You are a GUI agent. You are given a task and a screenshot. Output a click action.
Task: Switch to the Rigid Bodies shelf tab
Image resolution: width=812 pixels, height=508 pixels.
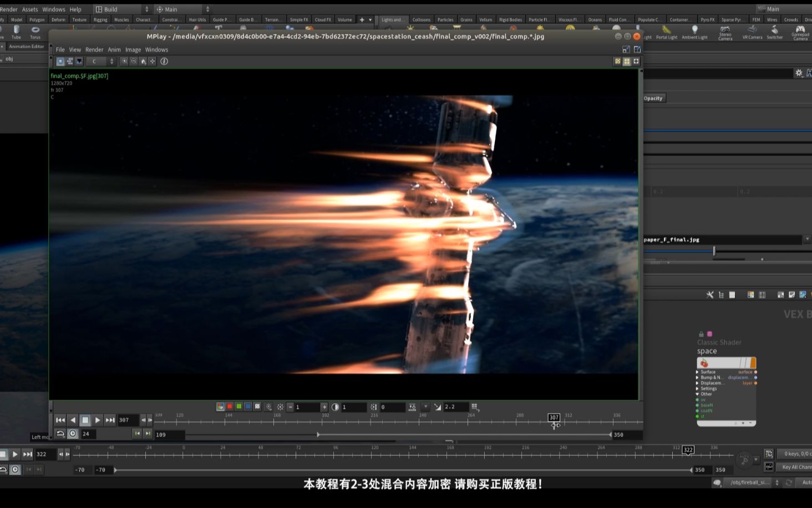click(510, 19)
